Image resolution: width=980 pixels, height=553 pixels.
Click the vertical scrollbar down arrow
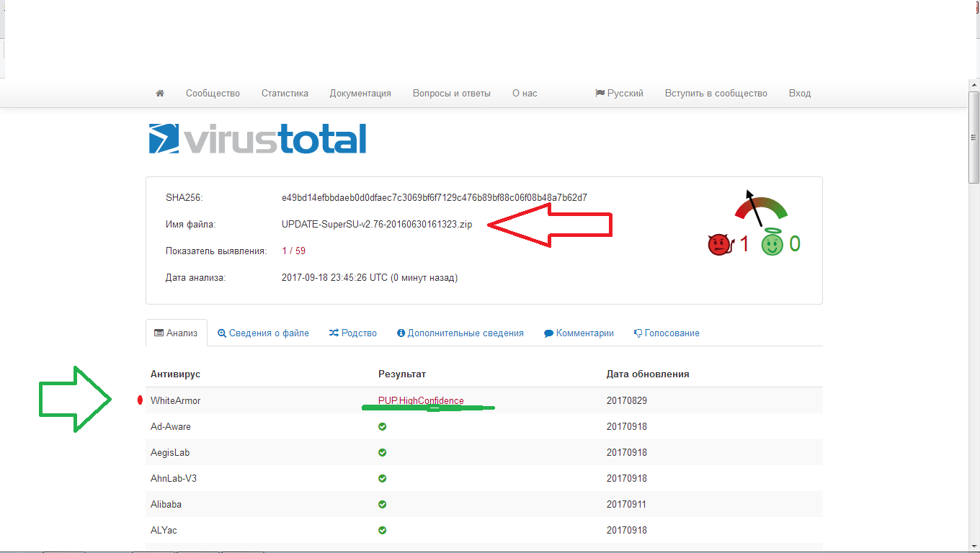pos(974,545)
